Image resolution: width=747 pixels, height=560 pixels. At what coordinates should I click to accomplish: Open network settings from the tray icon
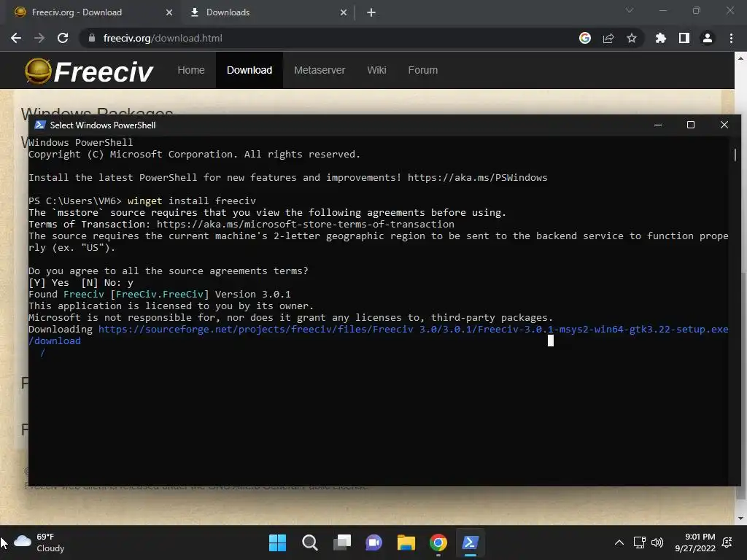coord(639,542)
